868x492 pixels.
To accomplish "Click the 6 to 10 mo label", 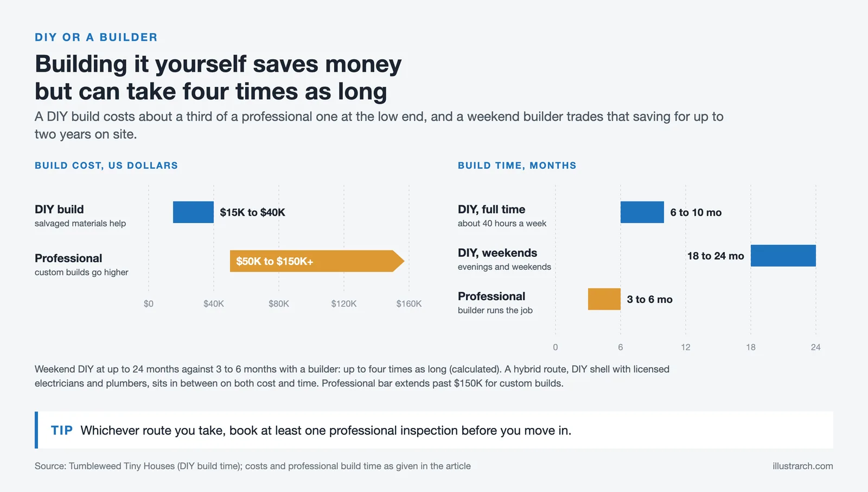I will click(x=696, y=212).
